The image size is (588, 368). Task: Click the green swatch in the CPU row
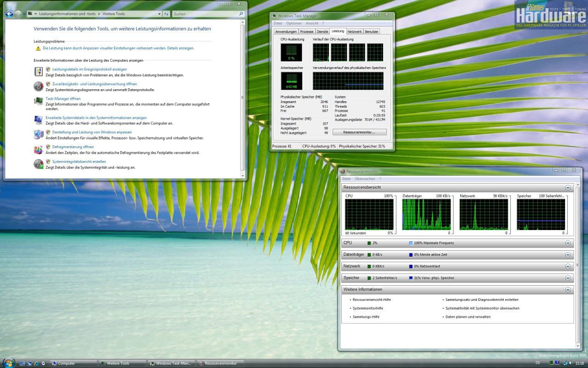[x=369, y=243]
